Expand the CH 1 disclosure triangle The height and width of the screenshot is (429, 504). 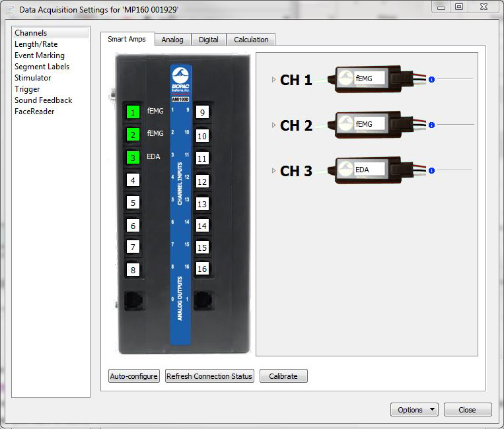click(x=273, y=80)
